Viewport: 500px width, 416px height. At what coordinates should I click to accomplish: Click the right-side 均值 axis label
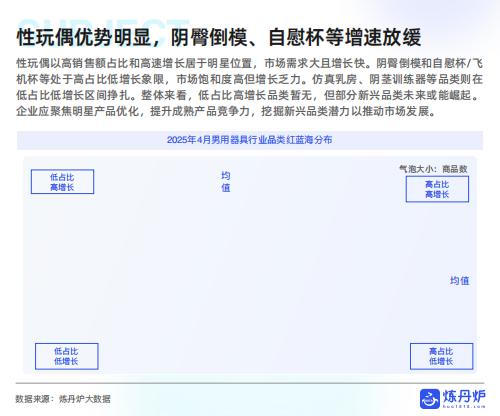[x=460, y=281]
